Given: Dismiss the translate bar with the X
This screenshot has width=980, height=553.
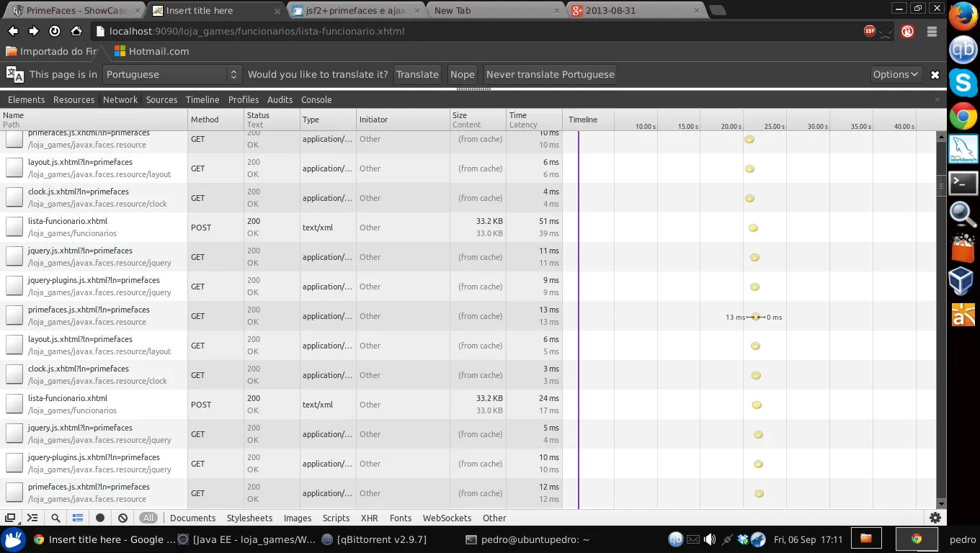Looking at the screenshot, I should pyautogui.click(x=935, y=75).
